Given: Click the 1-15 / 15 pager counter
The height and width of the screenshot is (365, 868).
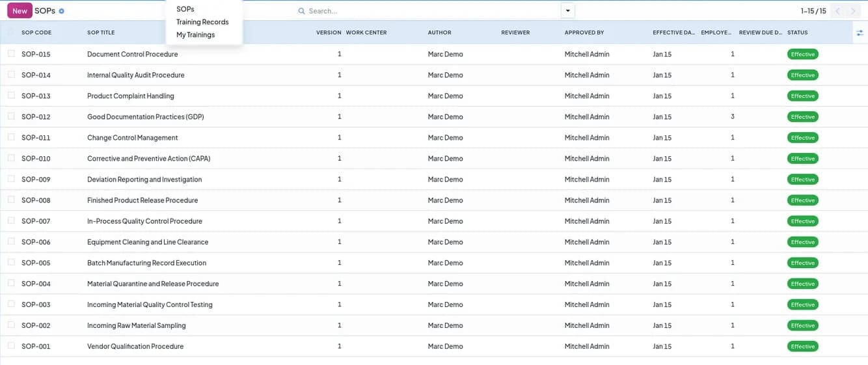Looking at the screenshot, I should [x=813, y=11].
